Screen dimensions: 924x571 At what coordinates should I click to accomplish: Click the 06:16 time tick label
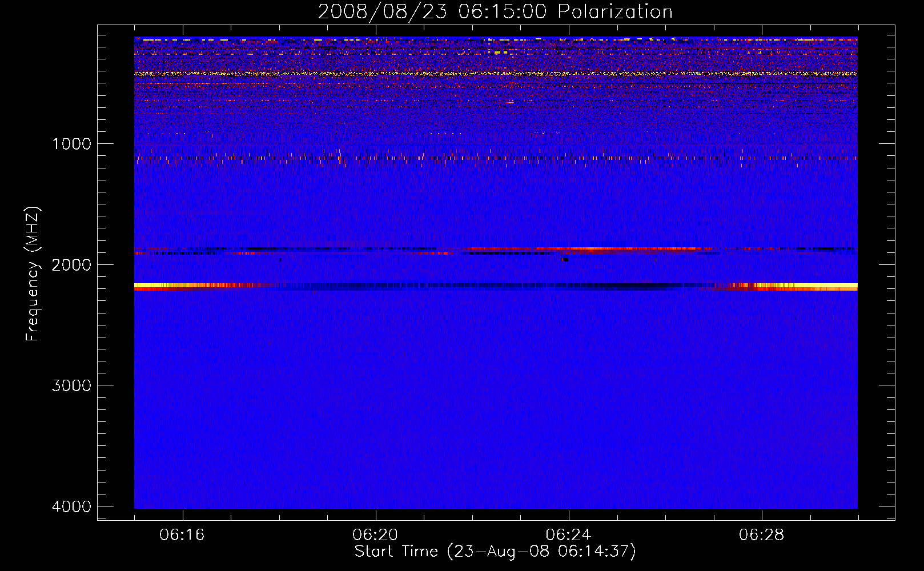182,535
